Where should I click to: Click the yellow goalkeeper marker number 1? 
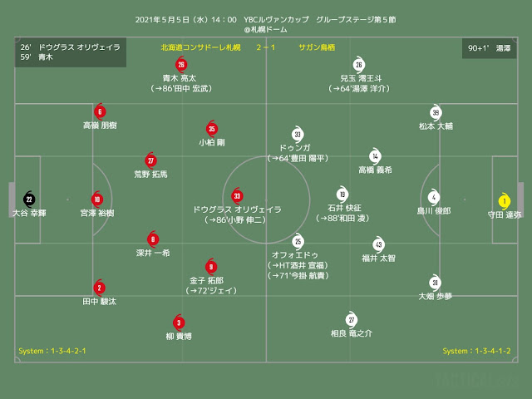pyautogui.click(x=505, y=201)
